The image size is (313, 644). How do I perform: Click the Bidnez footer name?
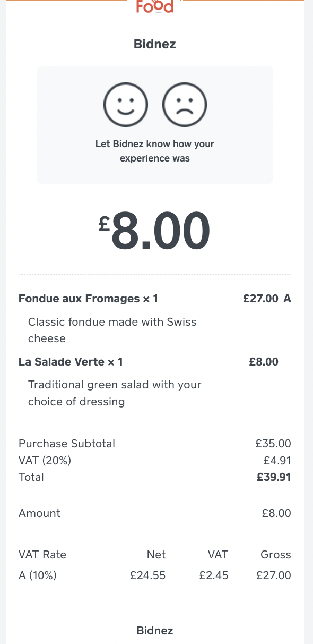[x=154, y=631]
